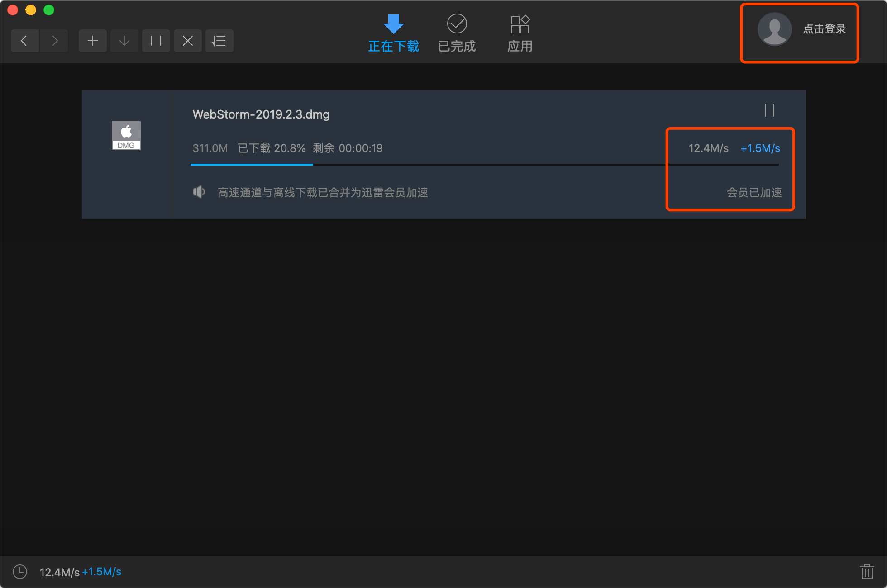Open the trash bin icon
The width and height of the screenshot is (887, 588).
[x=867, y=572]
